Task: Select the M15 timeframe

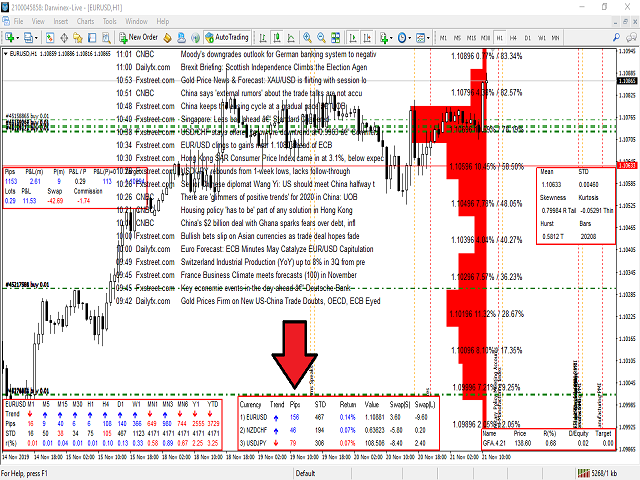Action: click(x=471, y=38)
